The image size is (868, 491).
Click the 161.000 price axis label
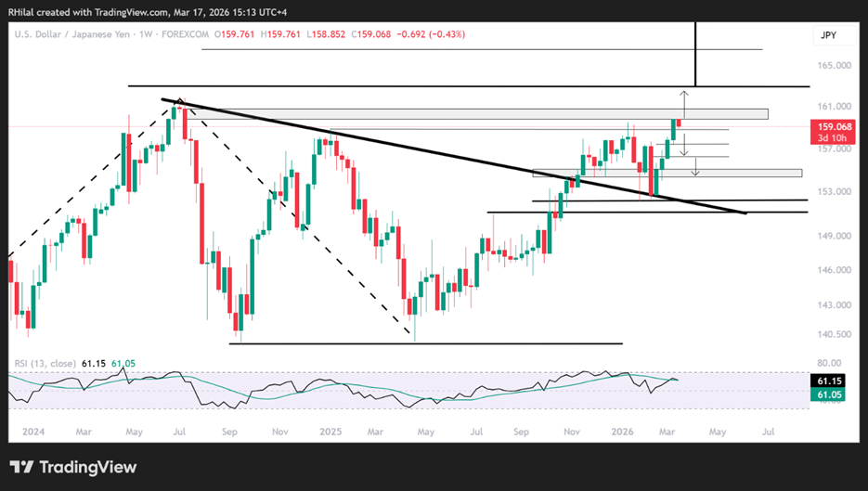pyautogui.click(x=835, y=107)
